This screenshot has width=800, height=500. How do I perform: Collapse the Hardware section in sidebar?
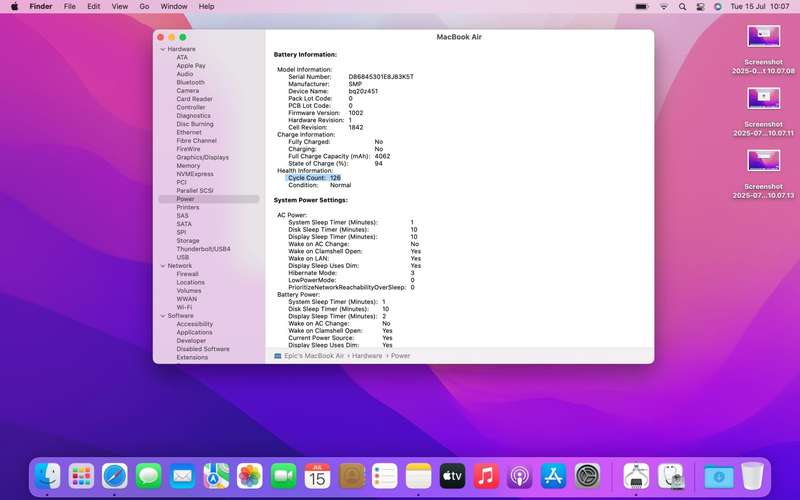pyautogui.click(x=163, y=49)
